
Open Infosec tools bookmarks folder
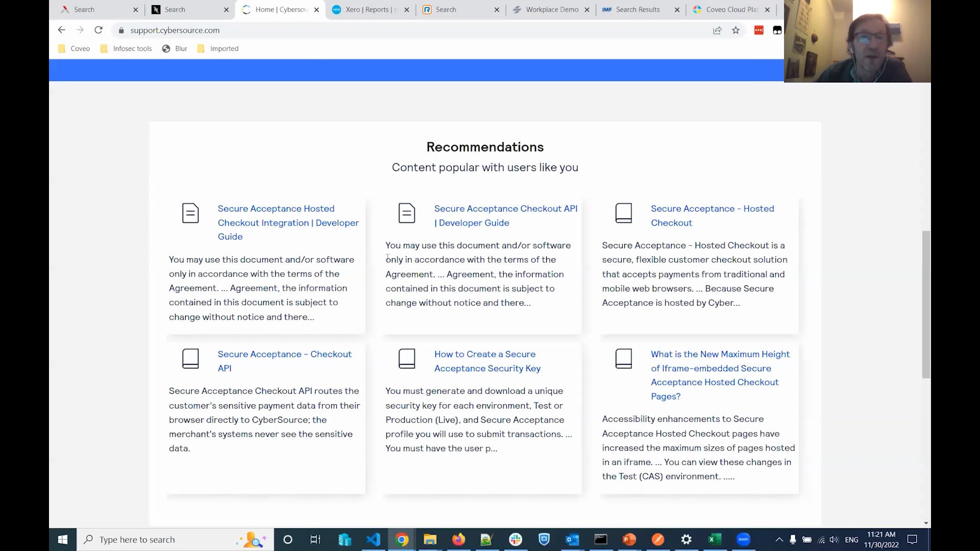pos(126,48)
